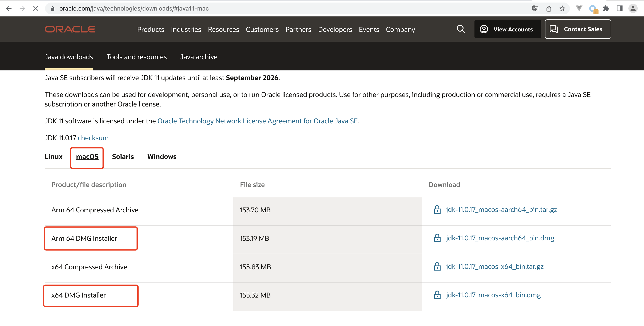Select the Linux tab

click(53, 156)
